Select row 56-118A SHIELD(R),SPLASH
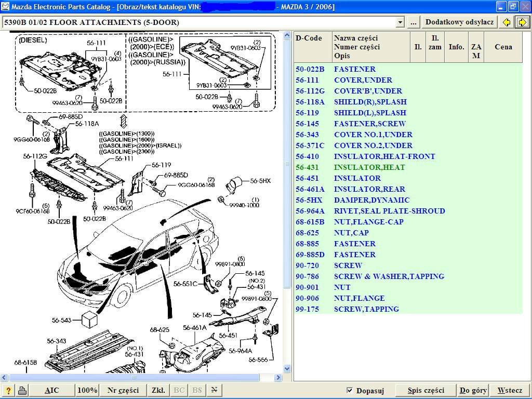532x399 pixels. pyautogui.click(x=408, y=102)
